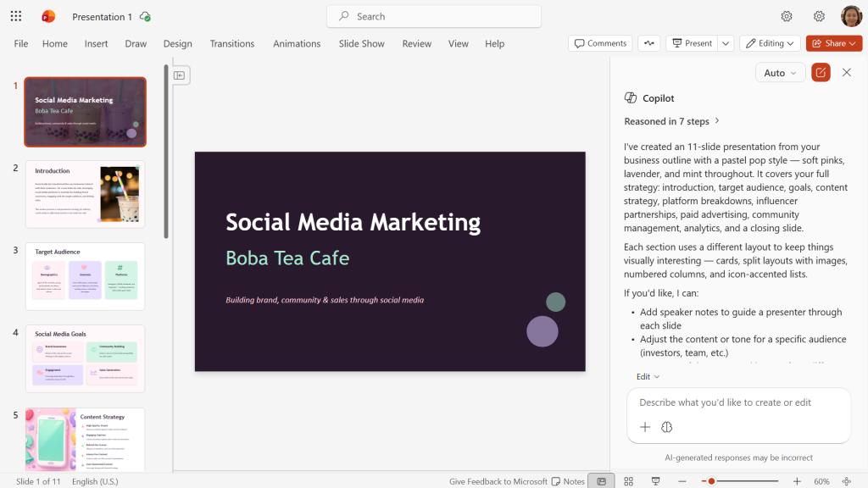Click Give Feedback to Microsoft
This screenshot has height=488, width=868.
point(498,481)
